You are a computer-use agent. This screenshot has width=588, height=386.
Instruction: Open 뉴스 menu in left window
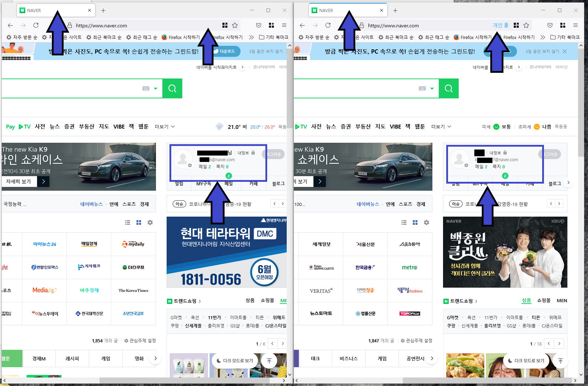click(55, 127)
